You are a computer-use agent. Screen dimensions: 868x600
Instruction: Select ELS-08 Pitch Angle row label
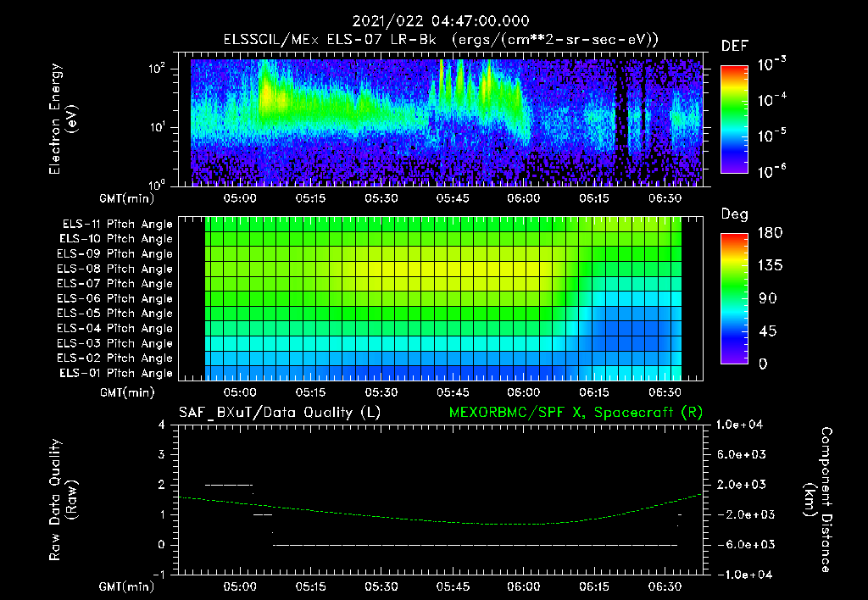pyautogui.click(x=115, y=269)
